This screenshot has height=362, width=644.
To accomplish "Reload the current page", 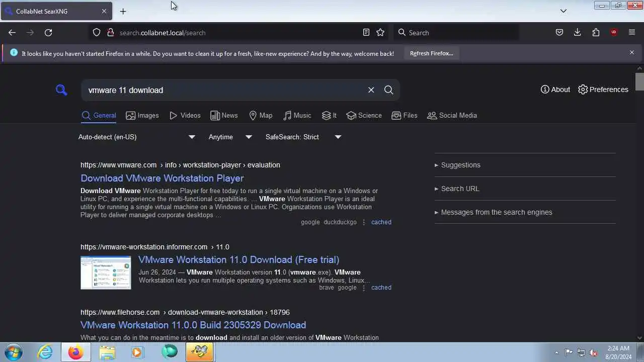I will pyautogui.click(x=48, y=33).
